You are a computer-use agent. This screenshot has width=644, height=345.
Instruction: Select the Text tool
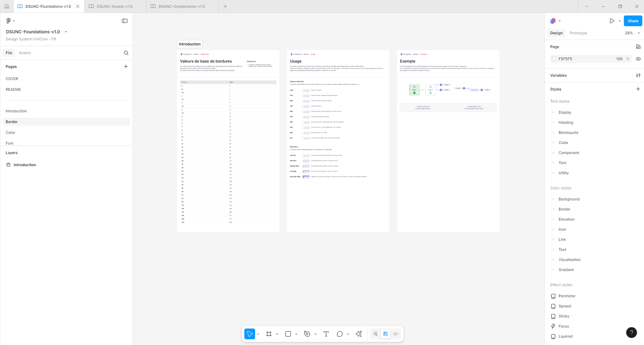point(326,334)
